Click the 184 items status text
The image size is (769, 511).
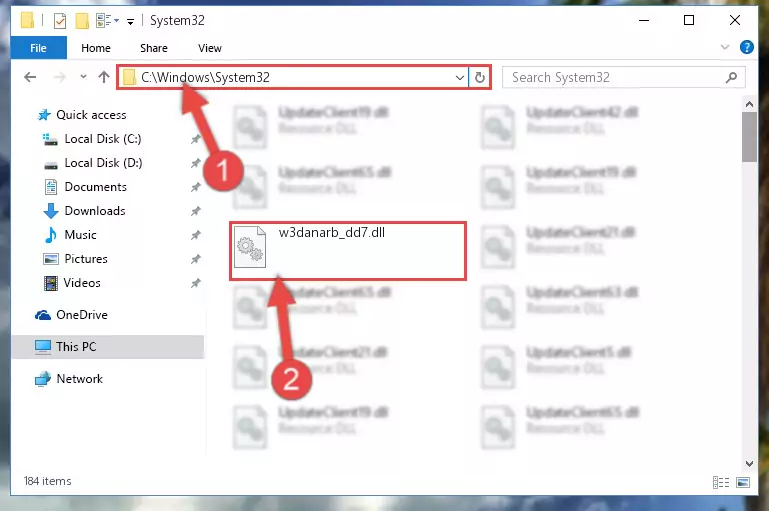tap(47, 481)
